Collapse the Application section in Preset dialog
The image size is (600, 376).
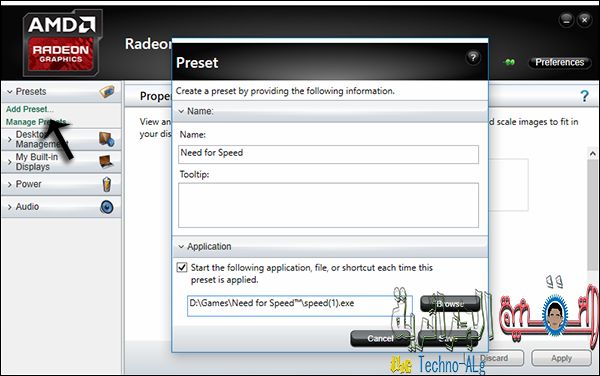pos(181,247)
